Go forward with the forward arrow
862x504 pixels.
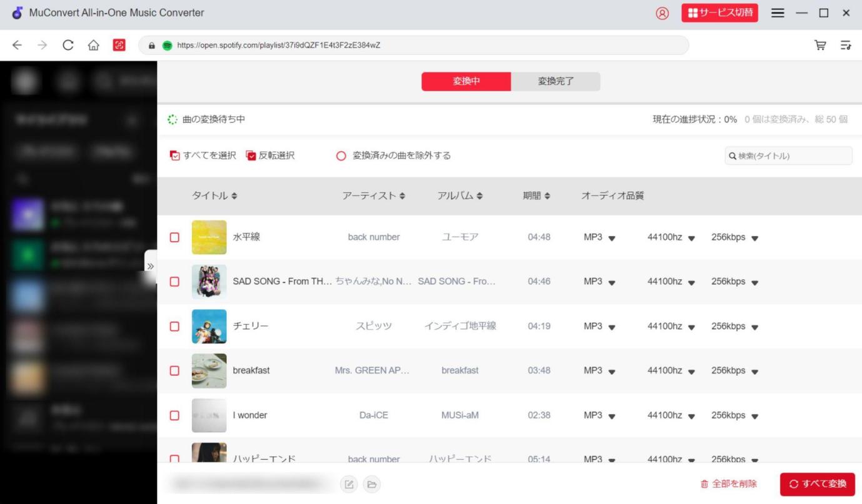tap(42, 45)
